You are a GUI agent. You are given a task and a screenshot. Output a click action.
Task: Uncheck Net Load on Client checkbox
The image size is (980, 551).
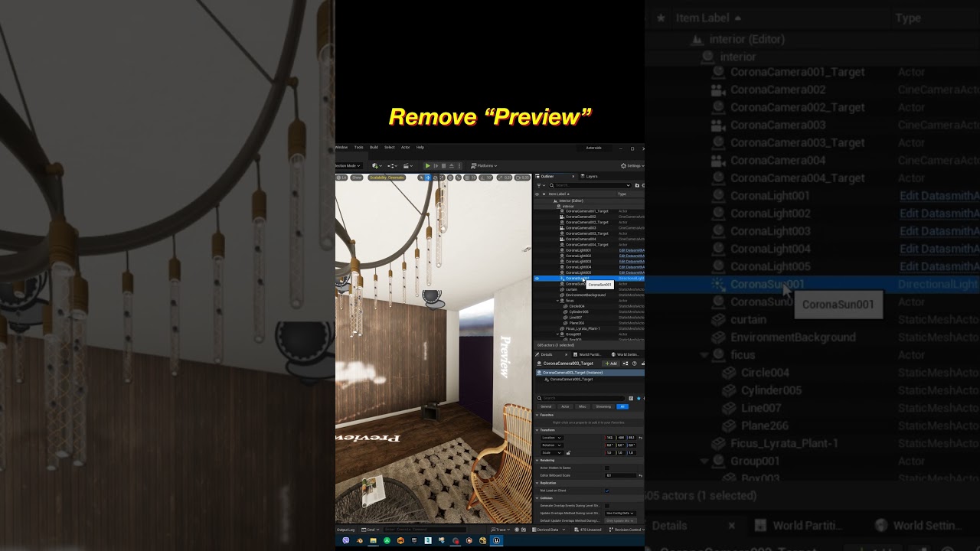[607, 491]
